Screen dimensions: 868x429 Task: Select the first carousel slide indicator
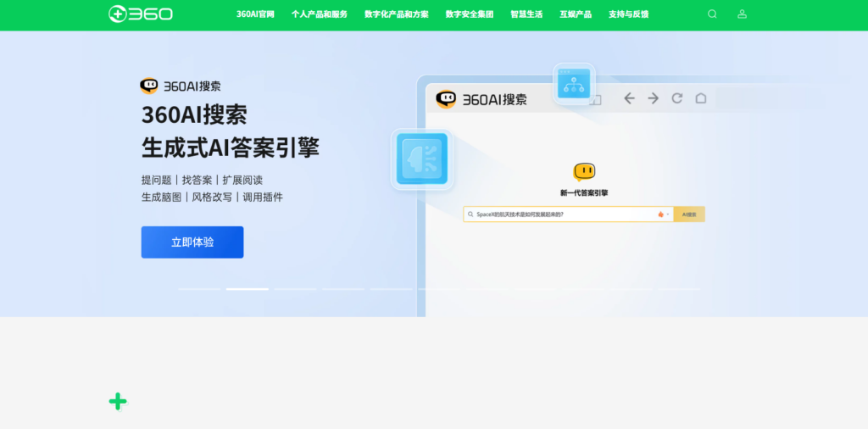tap(199, 289)
